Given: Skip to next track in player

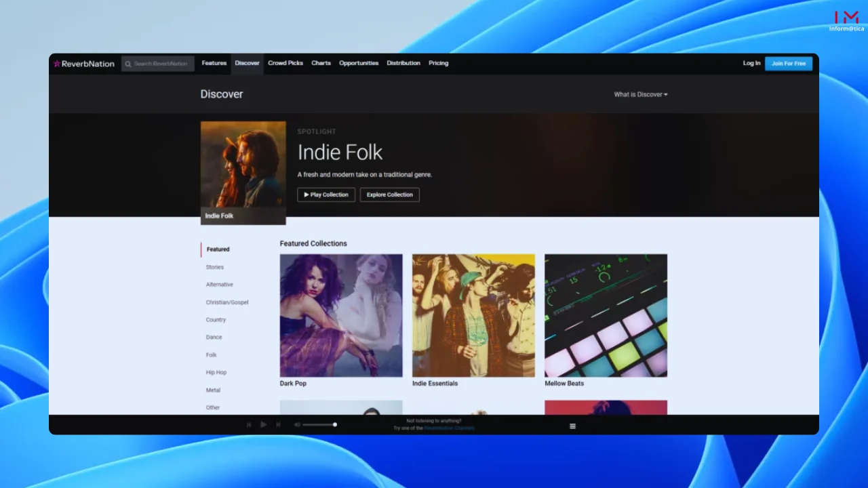Looking at the screenshot, I should pyautogui.click(x=278, y=425).
